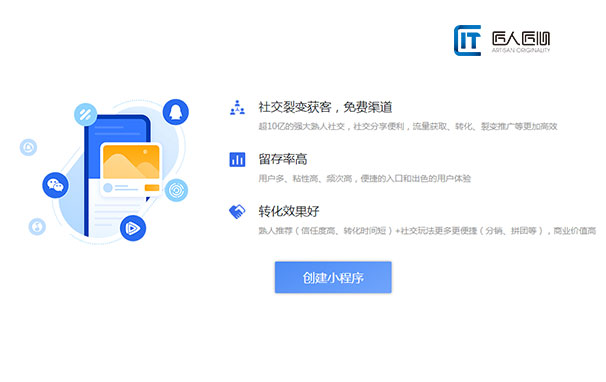Click the description starting with 超10亿的强大熟人社交
The width and height of the screenshot is (606, 382).
click(408, 126)
